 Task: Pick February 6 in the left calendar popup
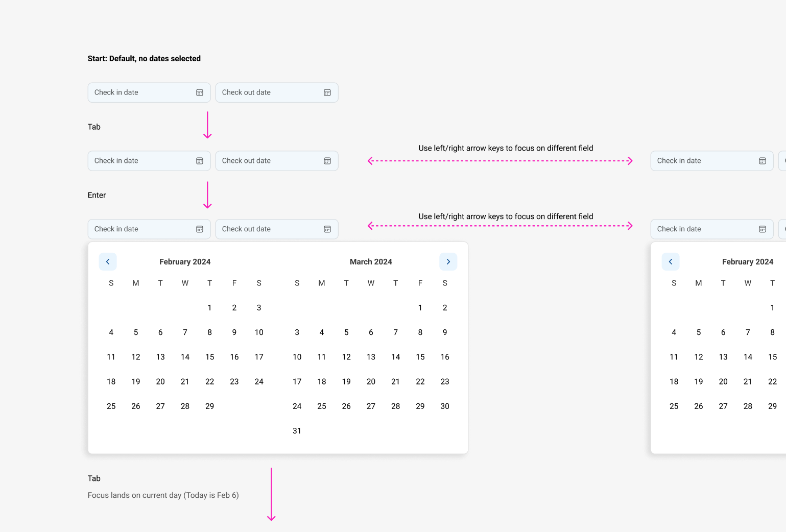tap(160, 332)
